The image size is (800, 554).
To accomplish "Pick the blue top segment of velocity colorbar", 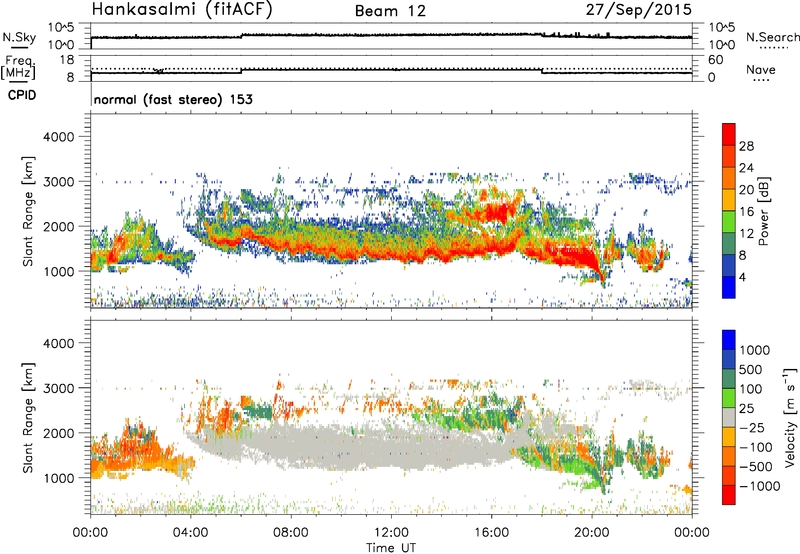I will (729, 340).
